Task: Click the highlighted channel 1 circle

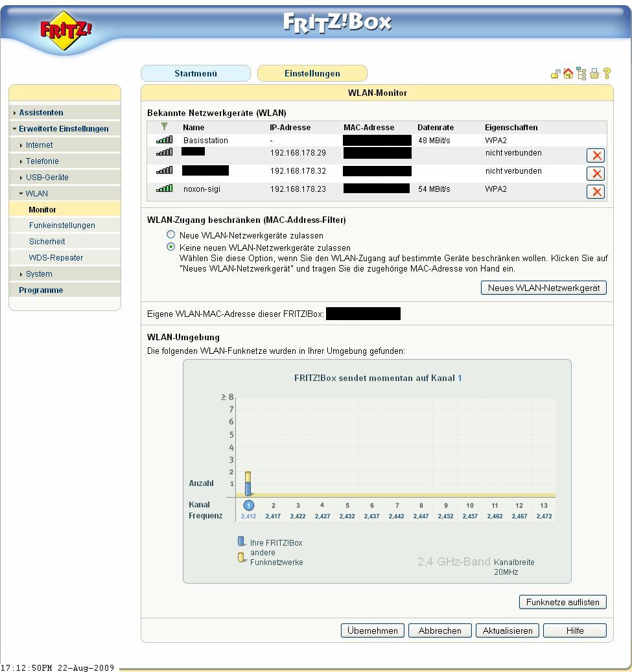Action: pos(249,505)
